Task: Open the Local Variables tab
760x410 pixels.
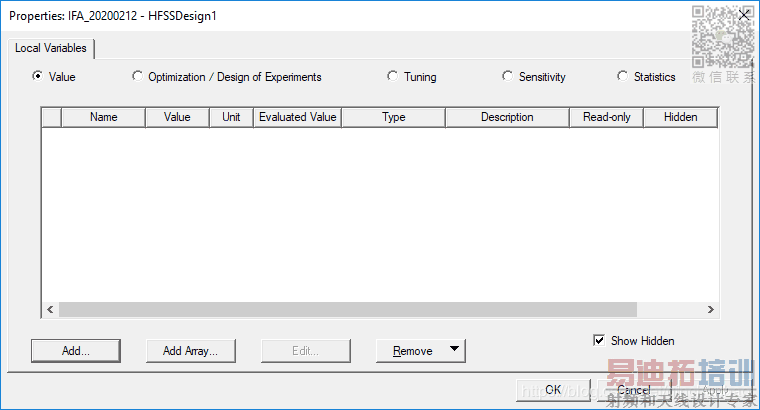Action: (50, 48)
